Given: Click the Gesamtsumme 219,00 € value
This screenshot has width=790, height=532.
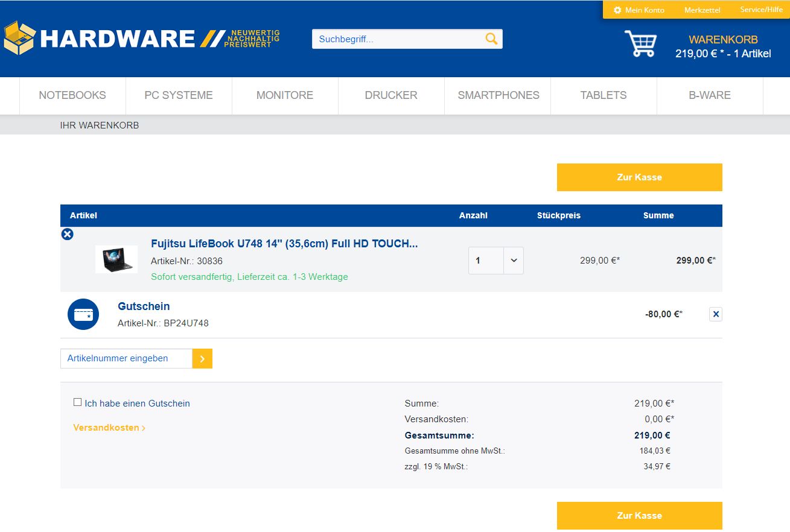Looking at the screenshot, I should (x=652, y=435).
